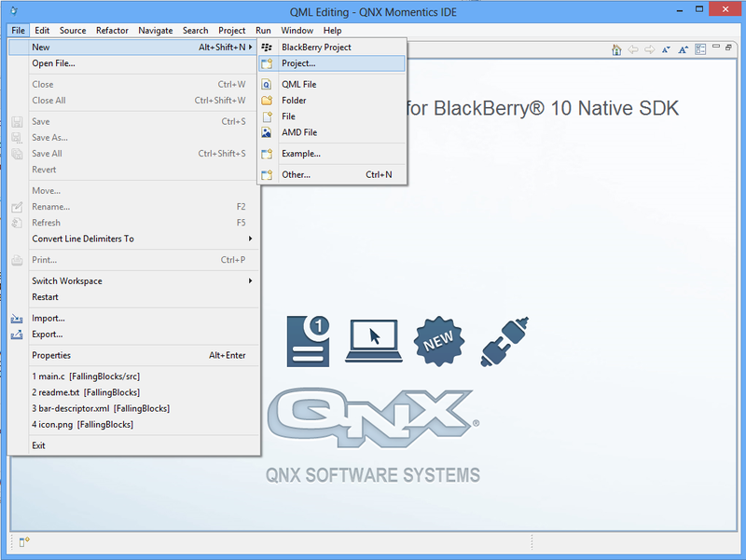
Task: Choose BlackBerry Project from New submenu
Action: click(332, 48)
